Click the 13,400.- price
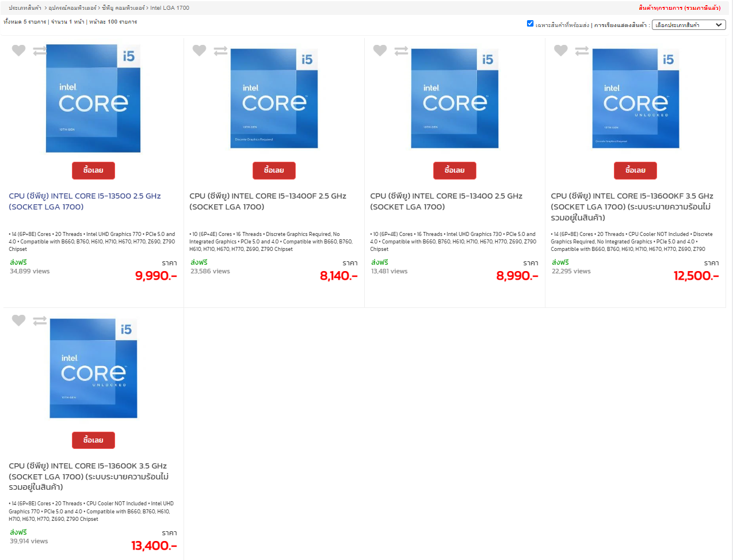This screenshot has width=733, height=560. (x=154, y=546)
